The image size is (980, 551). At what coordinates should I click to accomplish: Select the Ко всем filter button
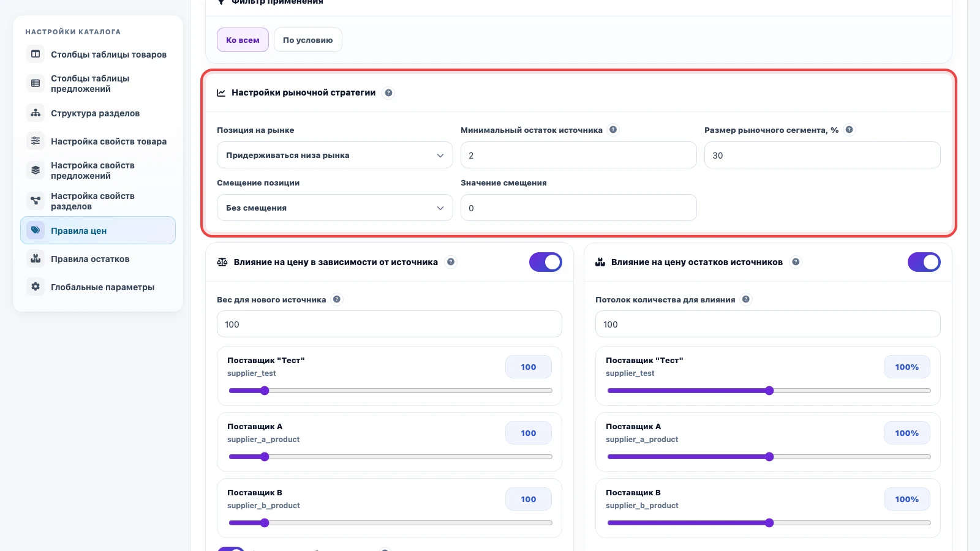pos(243,40)
